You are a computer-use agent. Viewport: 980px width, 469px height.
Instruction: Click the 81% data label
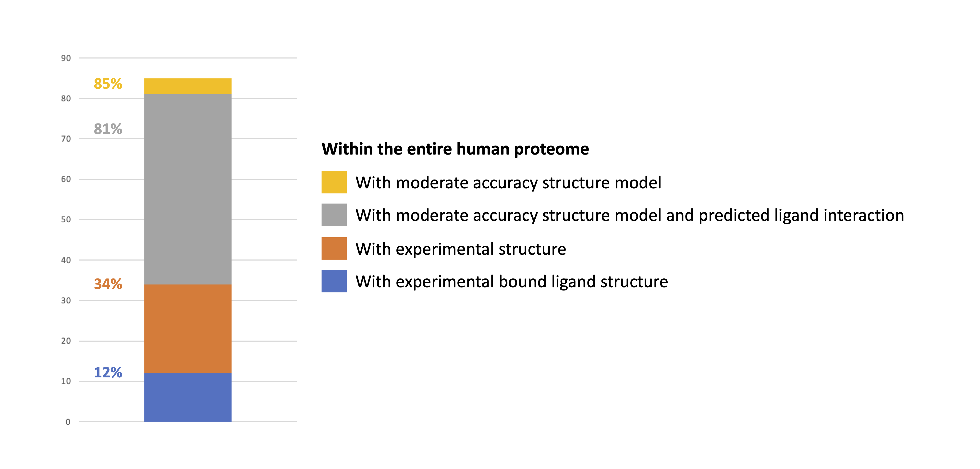pos(108,129)
